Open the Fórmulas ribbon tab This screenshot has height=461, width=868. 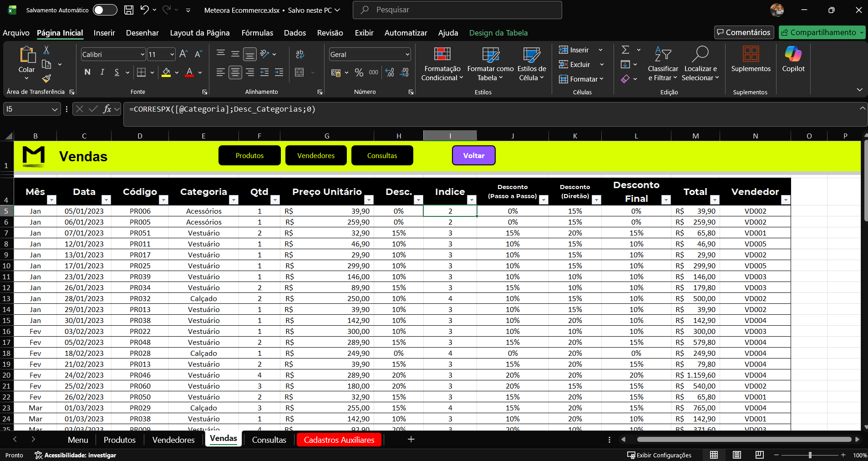[x=257, y=33]
